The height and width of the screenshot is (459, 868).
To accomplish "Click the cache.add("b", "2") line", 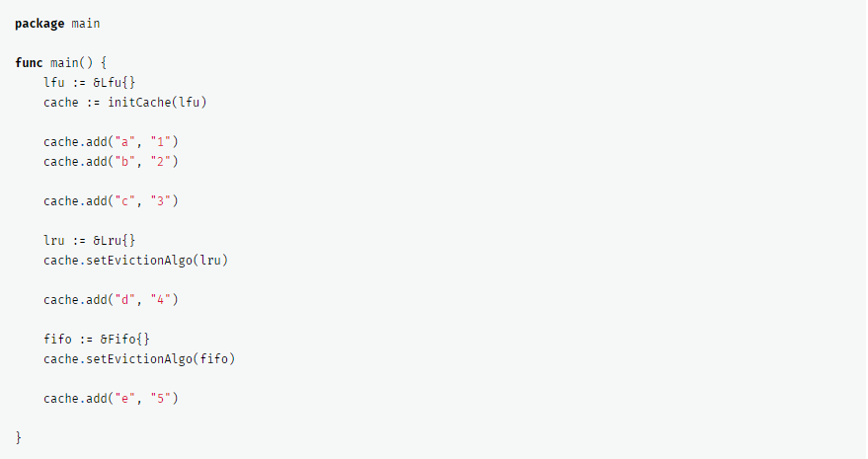I will coord(111,161).
